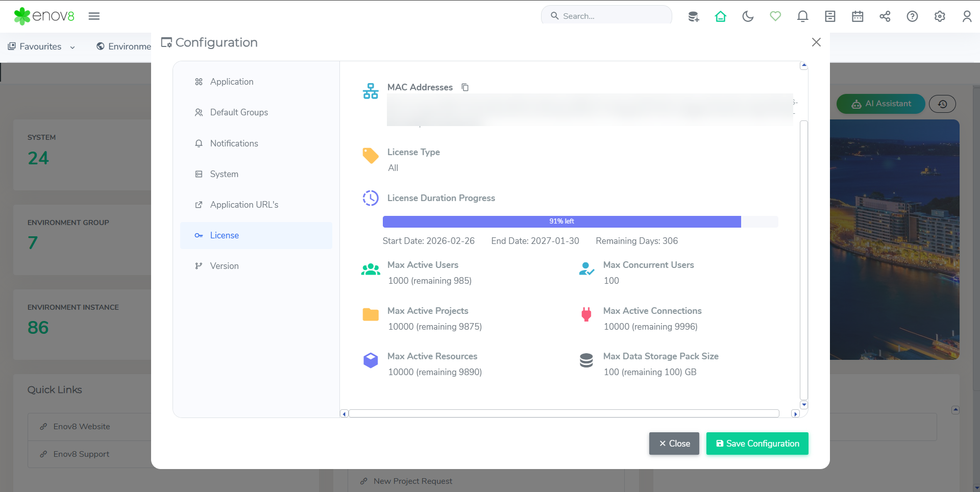Open the user profile icon
This screenshot has height=492, width=980.
pyautogui.click(x=967, y=16)
